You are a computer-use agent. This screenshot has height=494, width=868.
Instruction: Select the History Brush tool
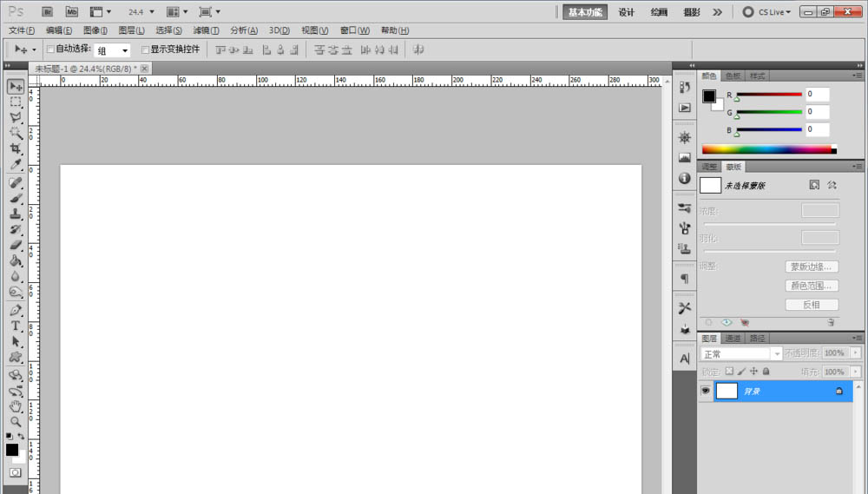[x=16, y=229]
